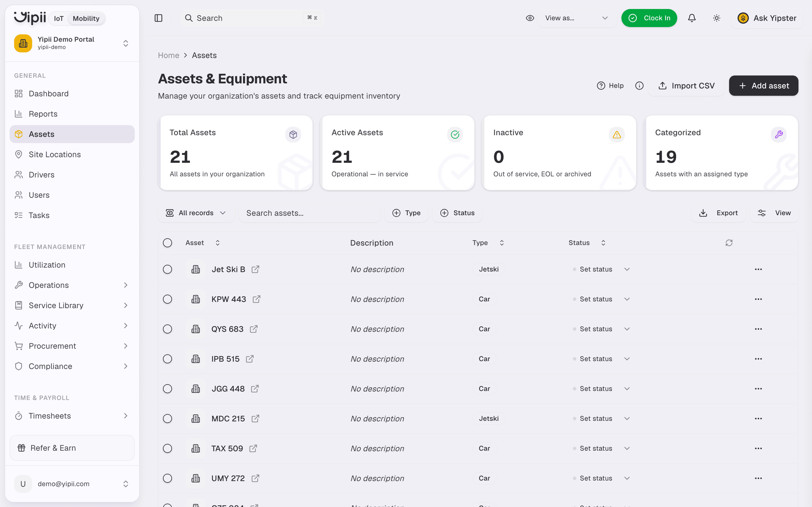Open the three-dot menu for KPW 443

758,299
